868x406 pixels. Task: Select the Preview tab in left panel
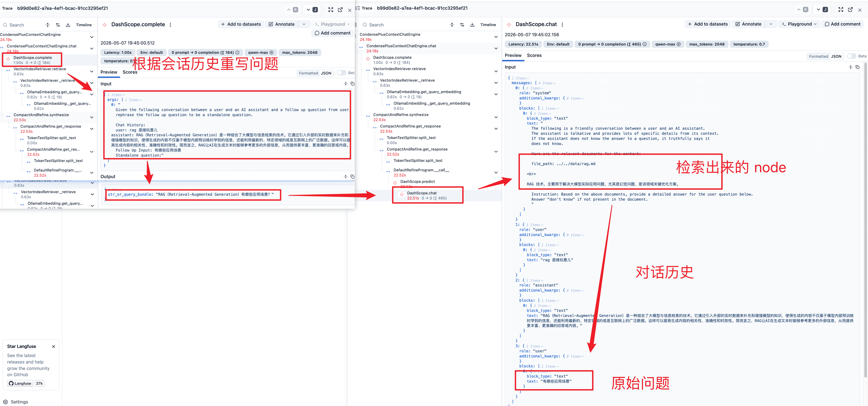point(108,72)
